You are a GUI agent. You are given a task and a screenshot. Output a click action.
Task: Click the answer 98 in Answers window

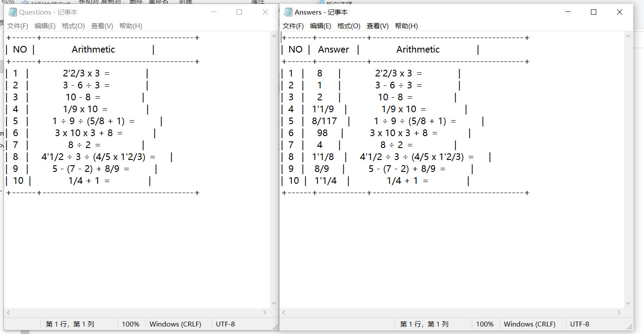click(322, 133)
